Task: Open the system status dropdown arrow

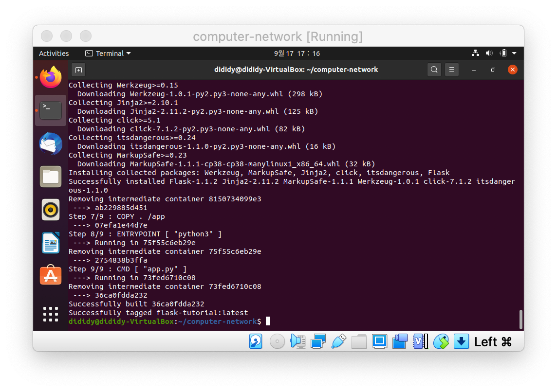Action: [514, 53]
